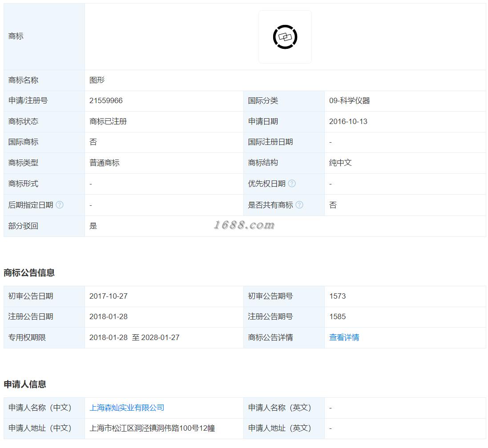The height and width of the screenshot is (448, 488).
Task: Click the trademark logo thumbnail image
Action: coord(285,37)
